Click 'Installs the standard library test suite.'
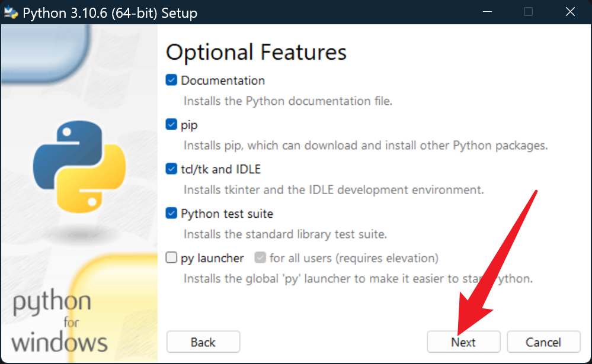This screenshot has height=364, width=592. [286, 234]
